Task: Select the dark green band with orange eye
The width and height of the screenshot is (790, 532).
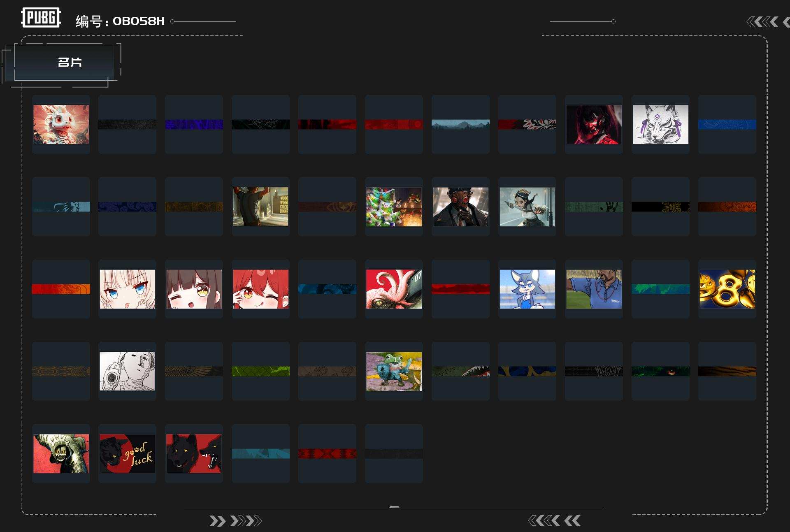Action: 661,371
